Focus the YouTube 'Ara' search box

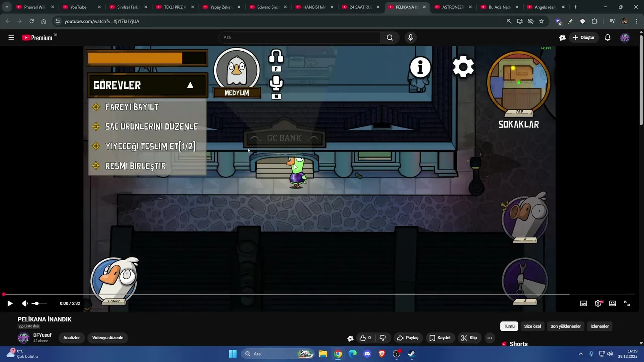tap(299, 37)
